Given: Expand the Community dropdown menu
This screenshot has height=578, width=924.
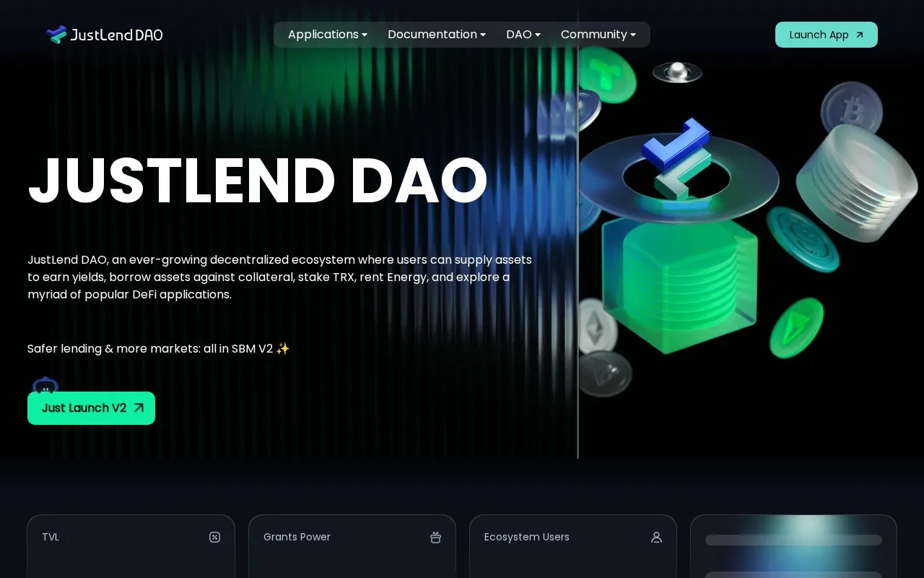Looking at the screenshot, I should click(x=598, y=35).
